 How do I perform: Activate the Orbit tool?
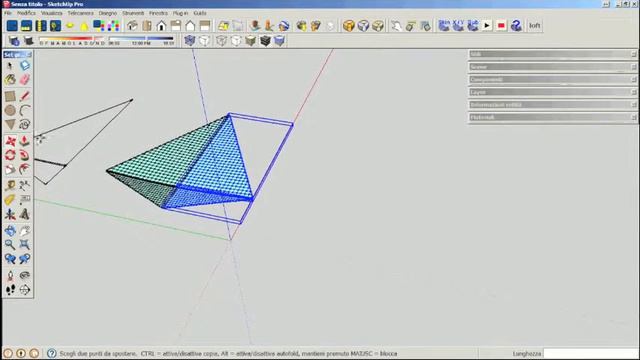coord(10,231)
